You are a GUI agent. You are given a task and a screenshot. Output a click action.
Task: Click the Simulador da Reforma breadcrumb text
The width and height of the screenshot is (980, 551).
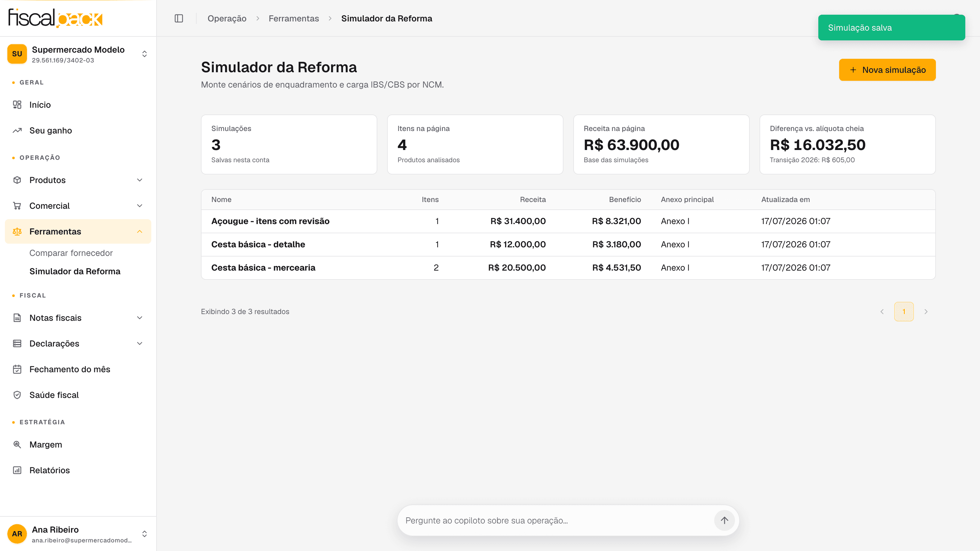[386, 18]
